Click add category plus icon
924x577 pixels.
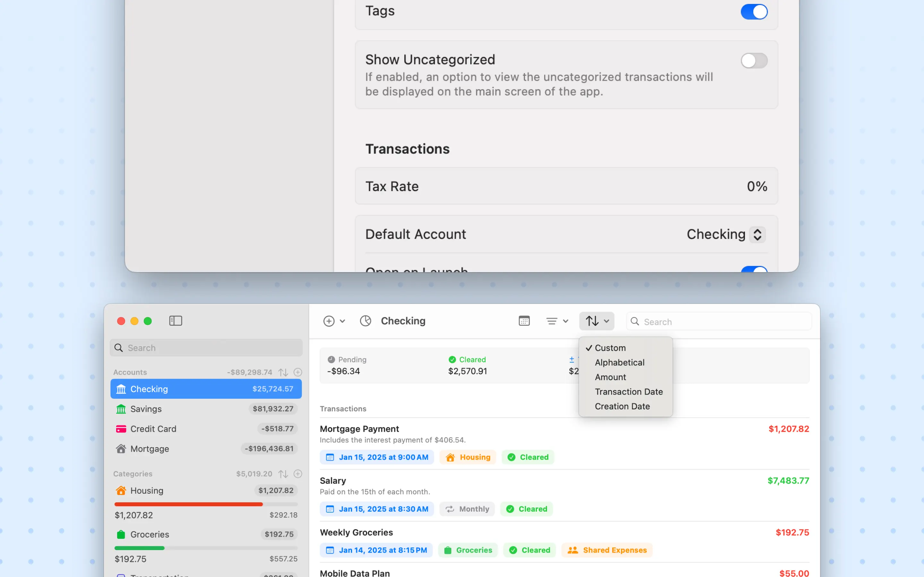pos(298,473)
